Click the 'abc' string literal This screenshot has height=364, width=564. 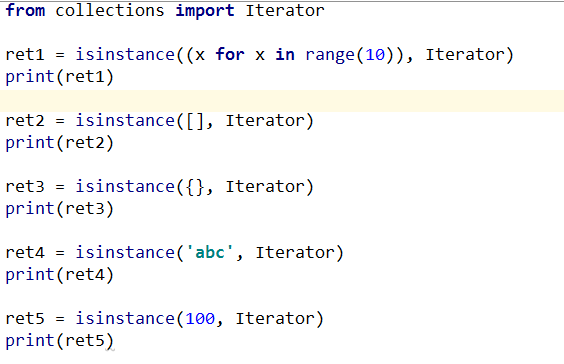[210, 252]
